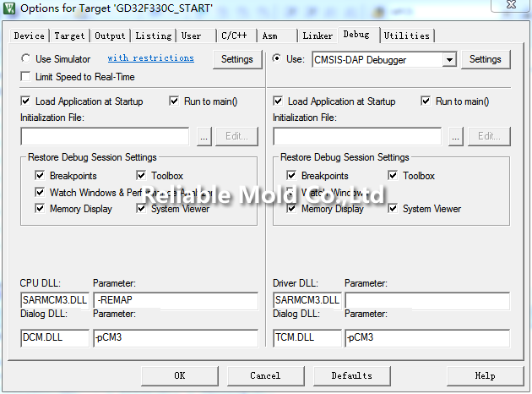Browse for left initialization file
Screen dimensions: 532x394
[x=204, y=136]
